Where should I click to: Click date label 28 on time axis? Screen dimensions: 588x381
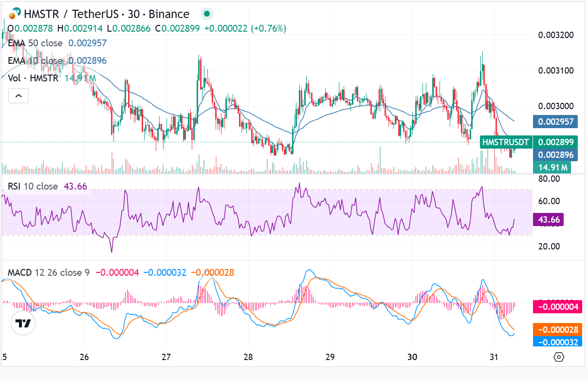click(249, 357)
